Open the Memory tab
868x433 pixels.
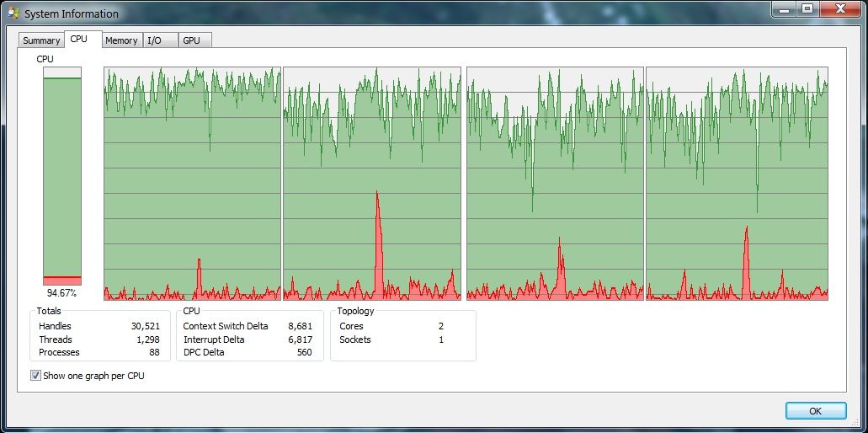[x=121, y=40]
